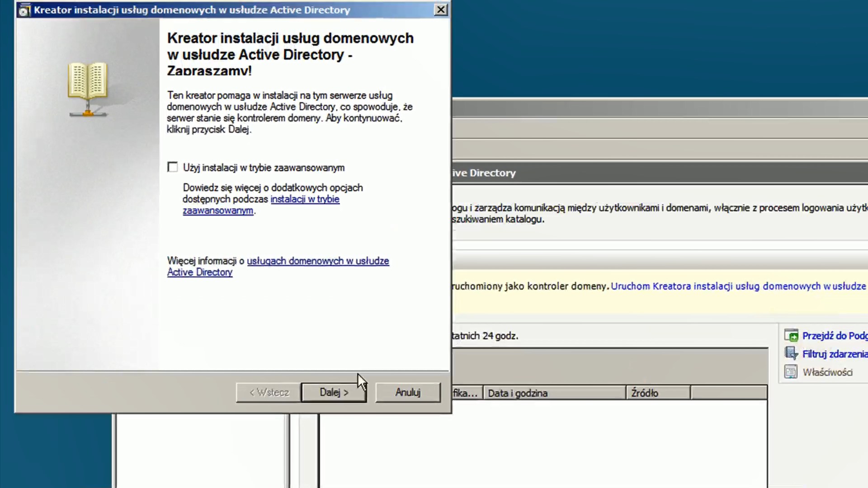868x488 pixels.
Task: Click the disabled Wstecz button
Action: tap(269, 392)
